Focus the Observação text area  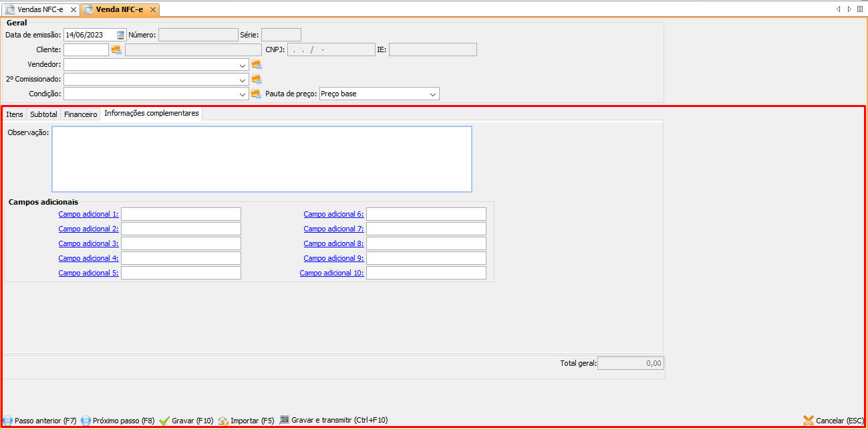click(261, 159)
